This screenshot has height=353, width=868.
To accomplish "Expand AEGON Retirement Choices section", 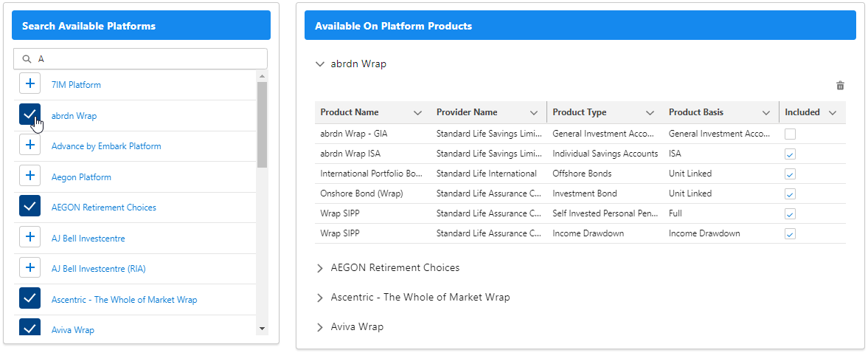I will click(x=320, y=268).
